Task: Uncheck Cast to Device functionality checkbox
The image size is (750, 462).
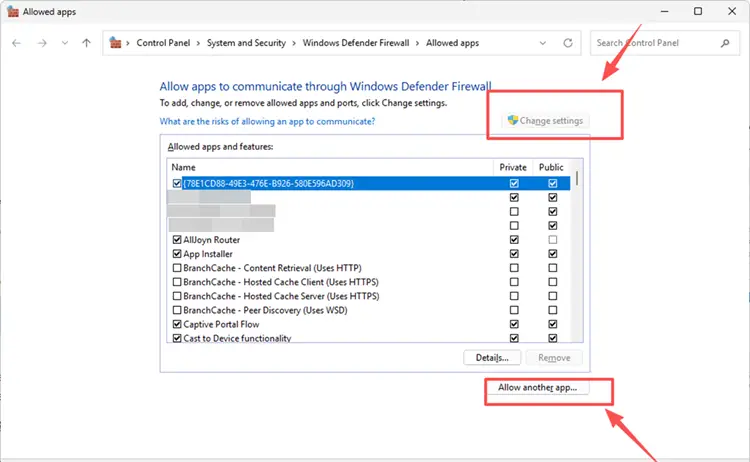Action: pos(177,338)
